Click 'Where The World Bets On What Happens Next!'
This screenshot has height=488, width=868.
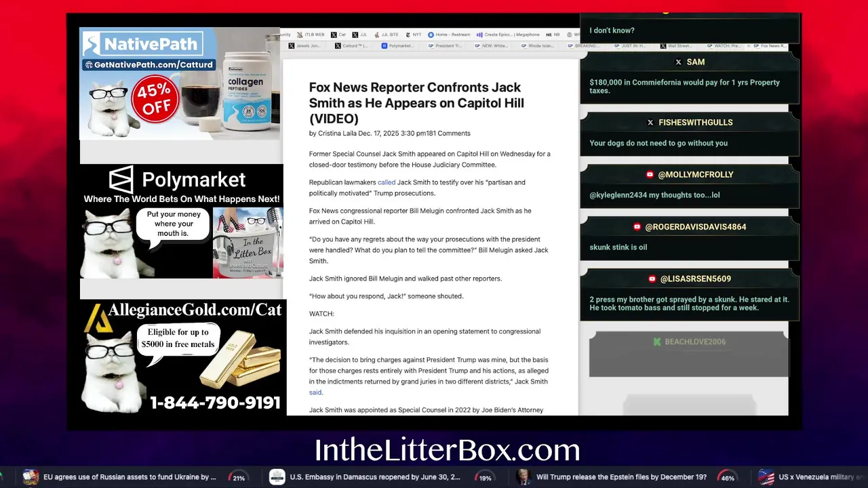coord(182,199)
